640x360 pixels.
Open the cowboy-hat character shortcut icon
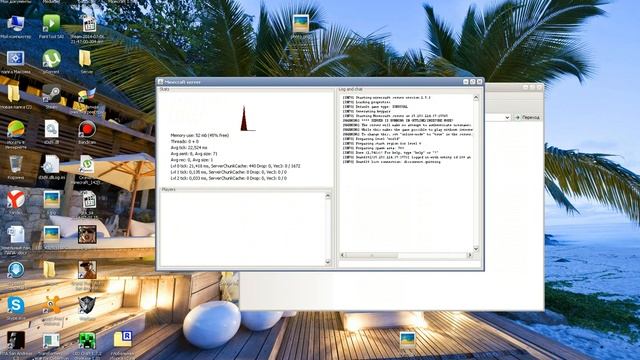87,270
